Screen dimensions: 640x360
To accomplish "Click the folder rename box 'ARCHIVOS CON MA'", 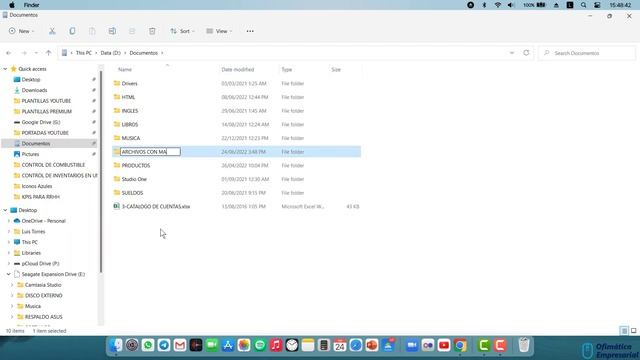I will [150, 152].
